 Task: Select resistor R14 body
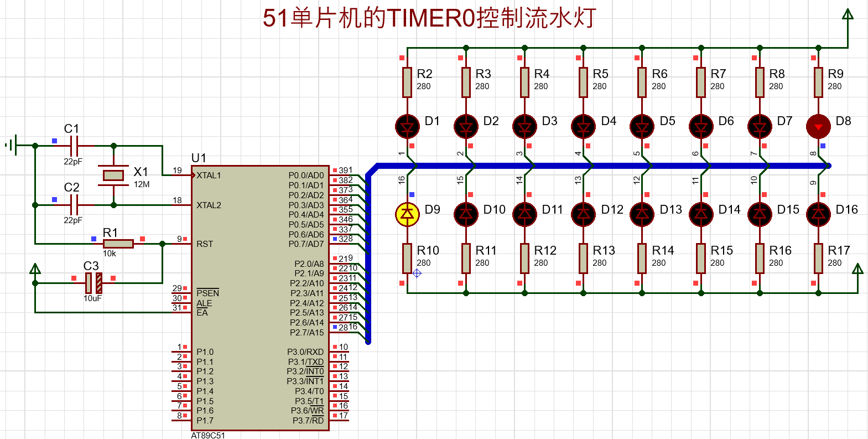642,259
